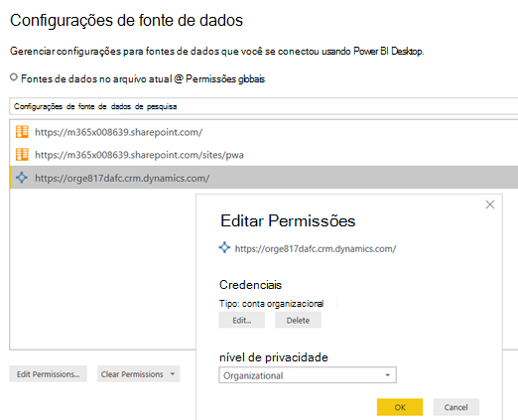Click the dynamics URL in the permissions dialog

pyautogui.click(x=316, y=248)
